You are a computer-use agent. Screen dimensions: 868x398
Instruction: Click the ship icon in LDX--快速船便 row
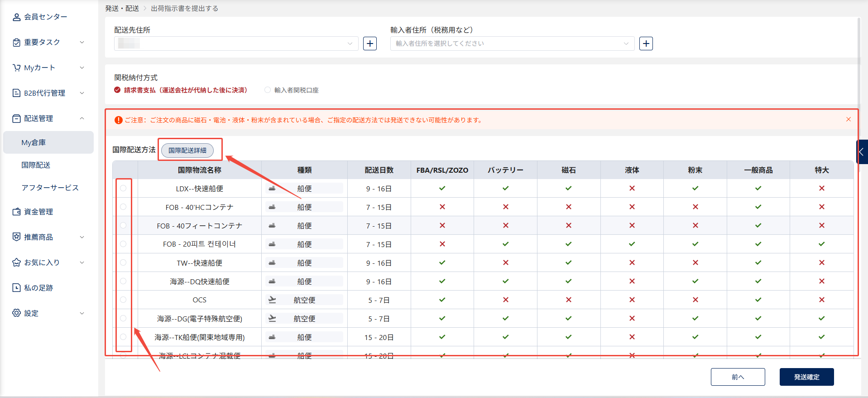272,188
